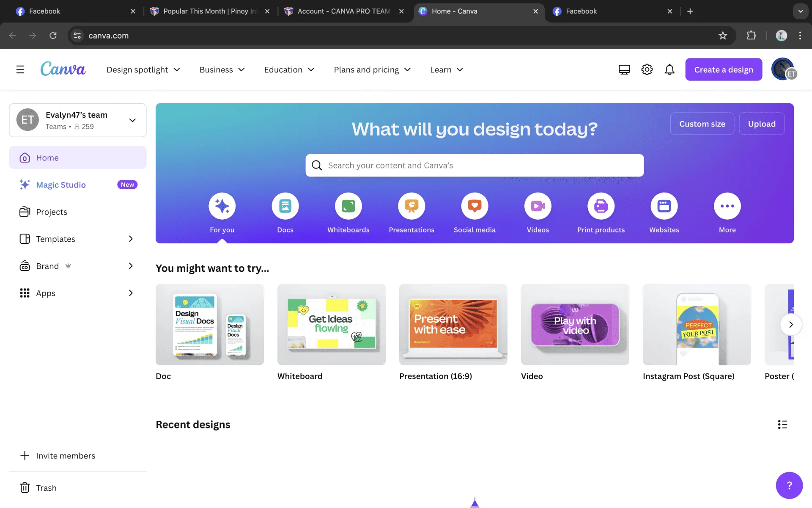The height and width of the screenshot is (508, 812).
Task: Open the help question mark button
Action: pyautogui.click(x=789, y=486)
